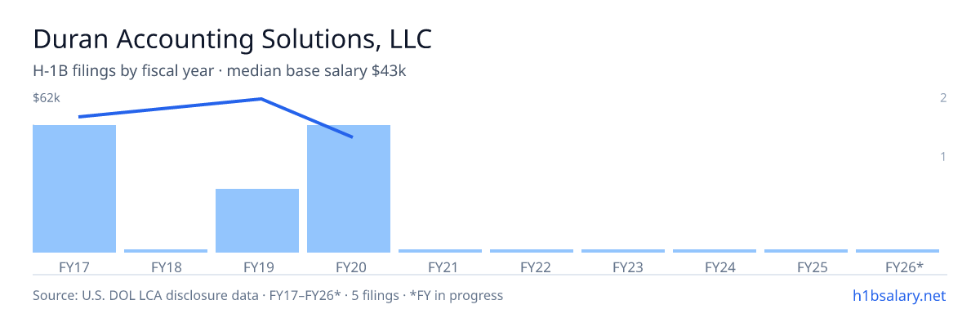Click the $62k salary axis label
The image size is (980, 327).
(47, 98)
